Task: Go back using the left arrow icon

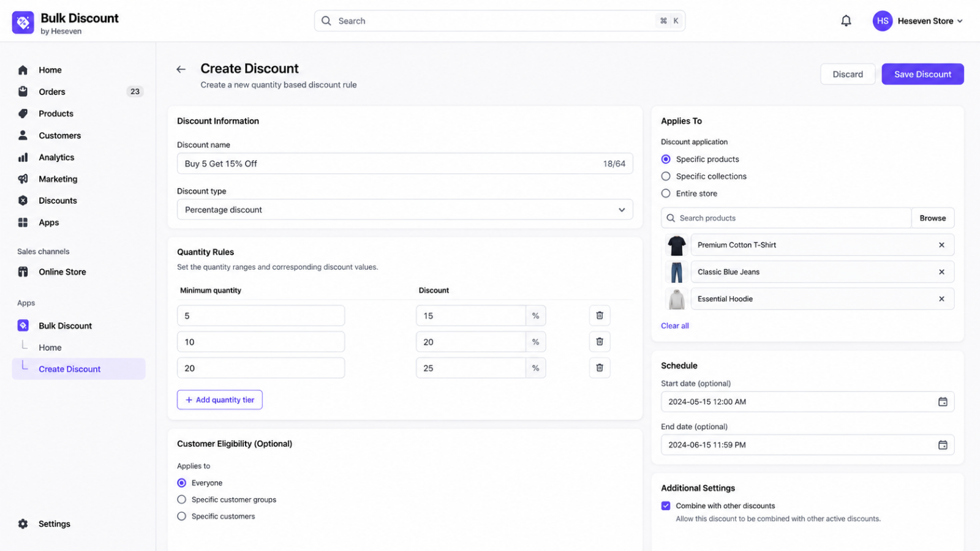Action: point(181,69)
